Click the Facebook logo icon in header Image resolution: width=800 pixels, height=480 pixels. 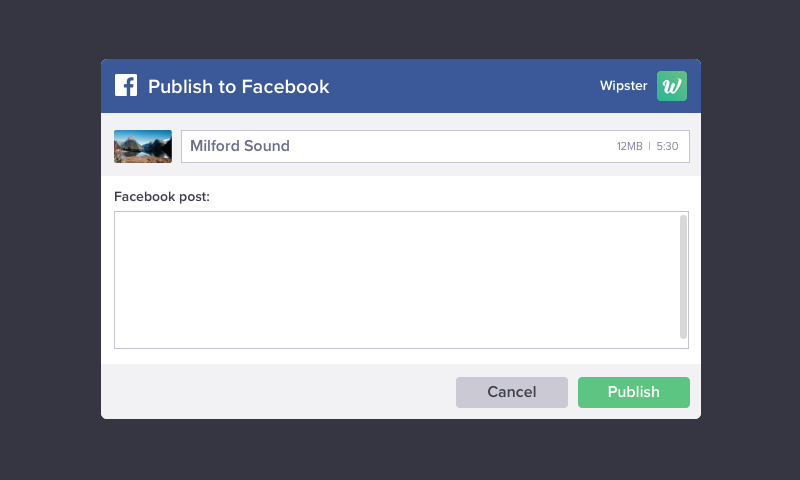[126, 85]
